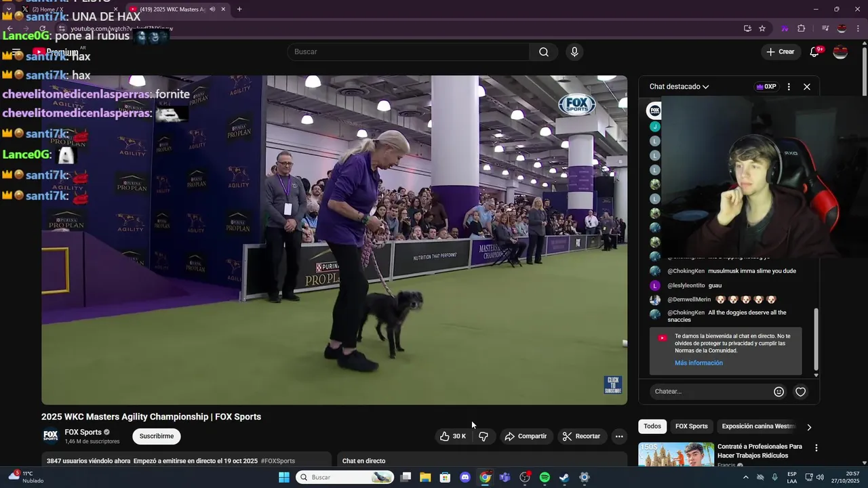Click the Chatear message input
The height and width of the screenshot is (488, 868).
click(711, 392)
